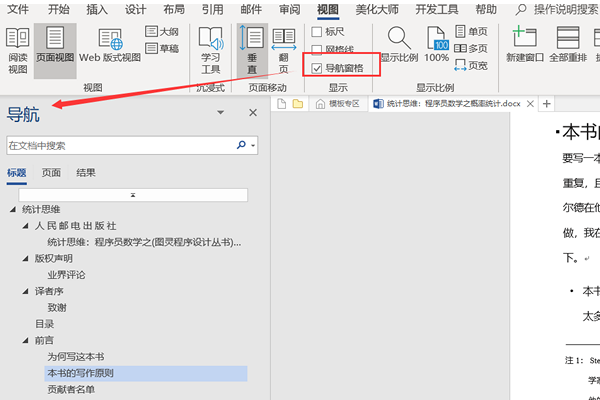The image size is (600, 400).
Task: Open the 审阅 ribbon tab
Action: (x=289, y=9)
